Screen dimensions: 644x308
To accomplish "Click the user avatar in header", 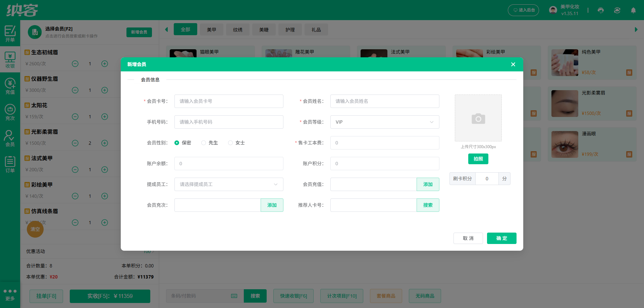I will click(553, 10).
